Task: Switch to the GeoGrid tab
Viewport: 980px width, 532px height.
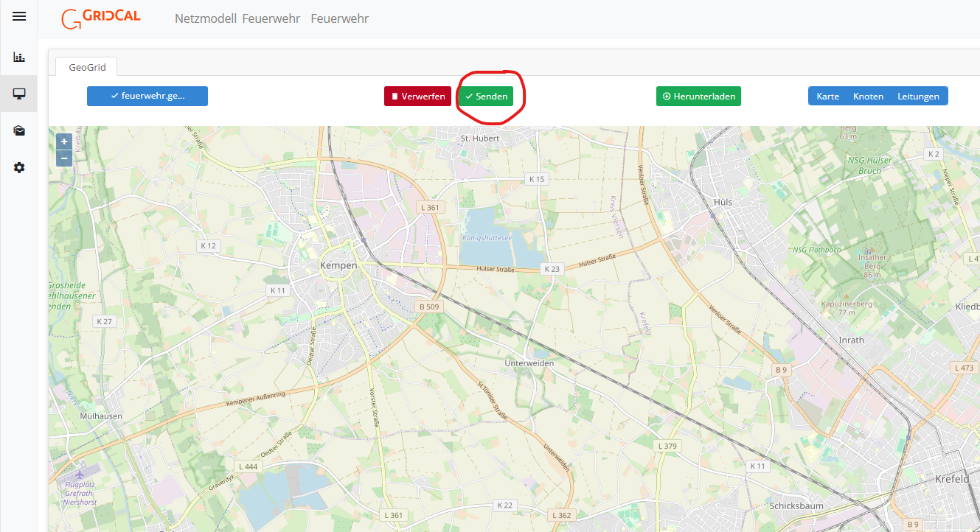Action: click(x=87, y=67)
